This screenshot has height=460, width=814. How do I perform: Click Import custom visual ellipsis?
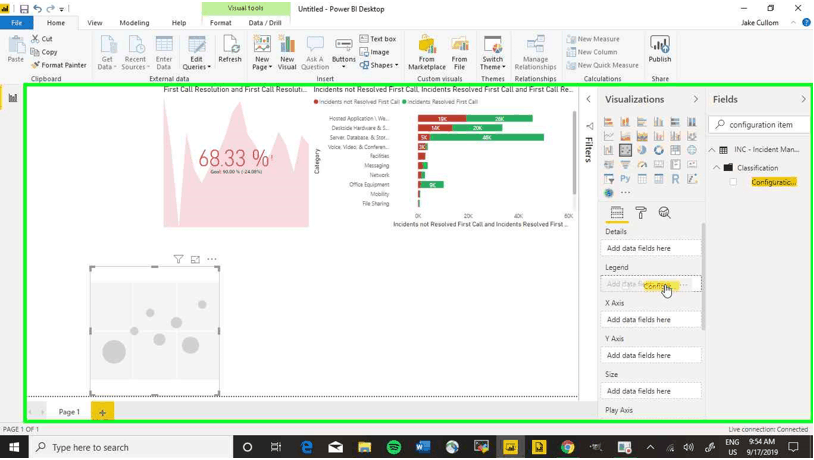[x=626, y=193]
